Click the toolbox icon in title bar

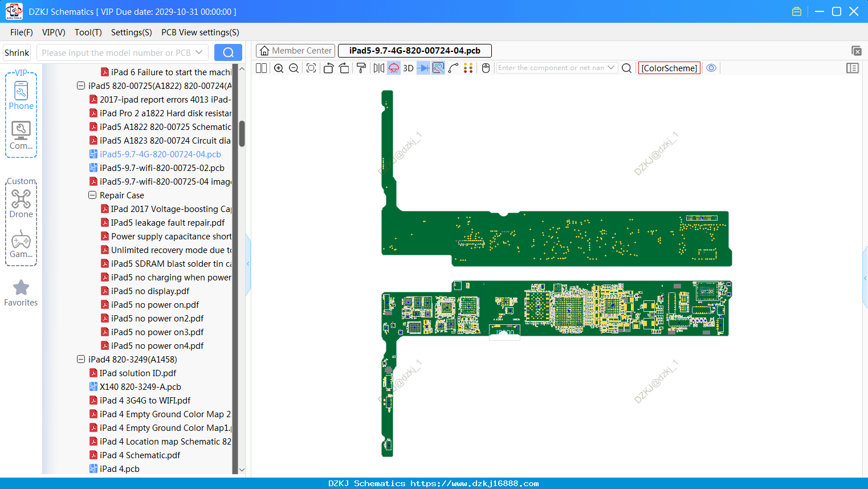[x=797, y=11]
